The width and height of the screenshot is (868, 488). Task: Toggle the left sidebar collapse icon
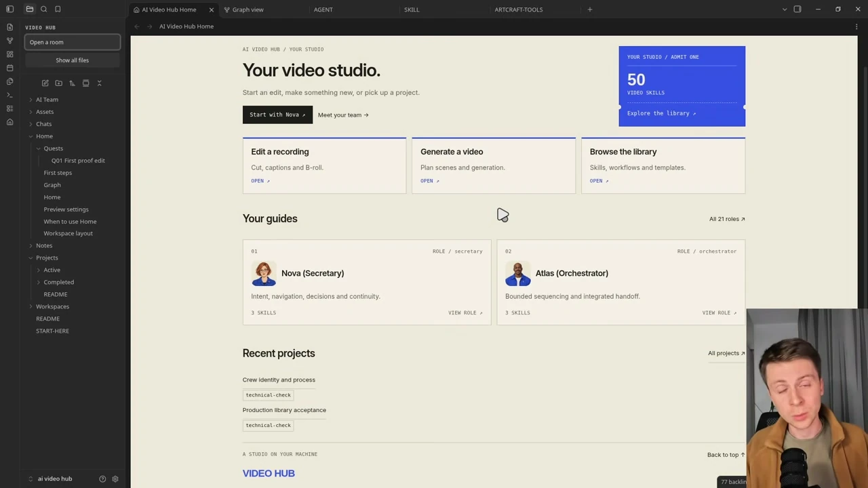9,9
